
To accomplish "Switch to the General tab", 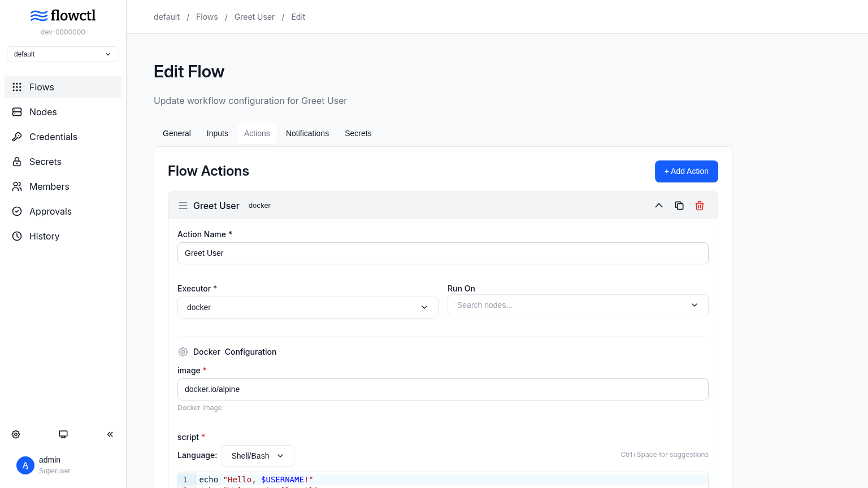I will [x=177, y=133].
